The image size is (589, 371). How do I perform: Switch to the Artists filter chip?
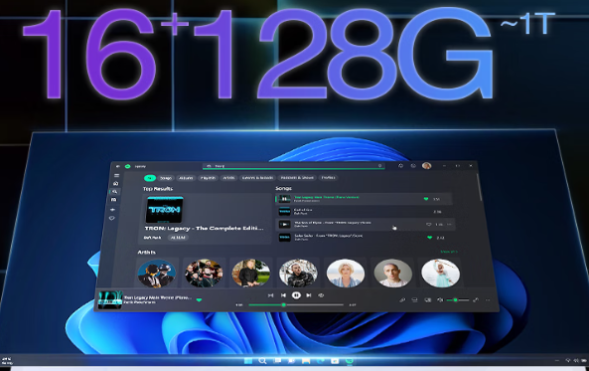point(229,178)
